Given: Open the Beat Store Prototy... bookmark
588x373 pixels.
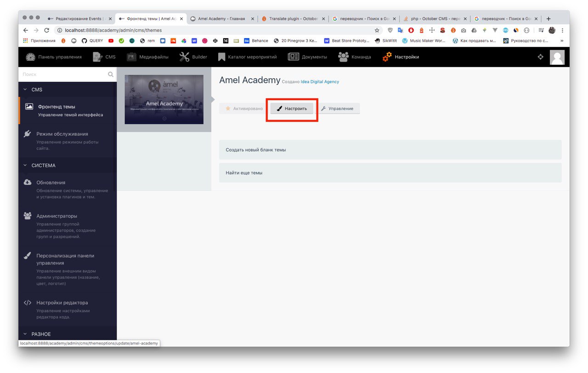Looking at the screenshot, I should coord(347,40).
